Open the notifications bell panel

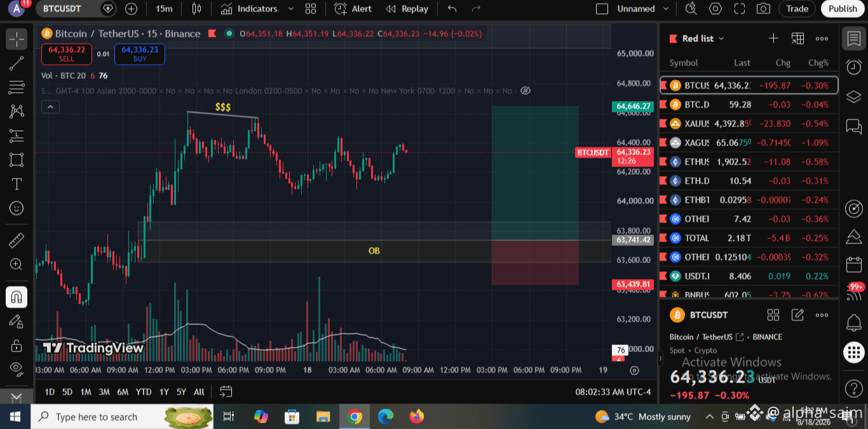853,323
